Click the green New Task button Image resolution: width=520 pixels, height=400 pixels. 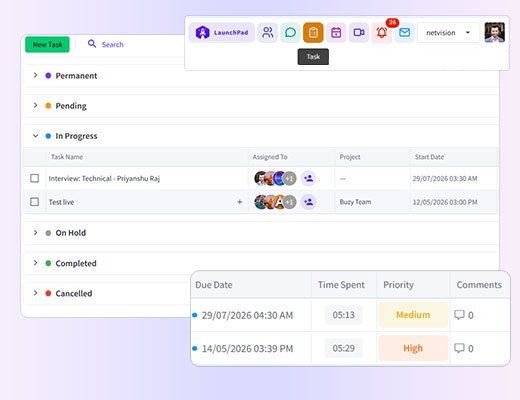click(47, 44)
